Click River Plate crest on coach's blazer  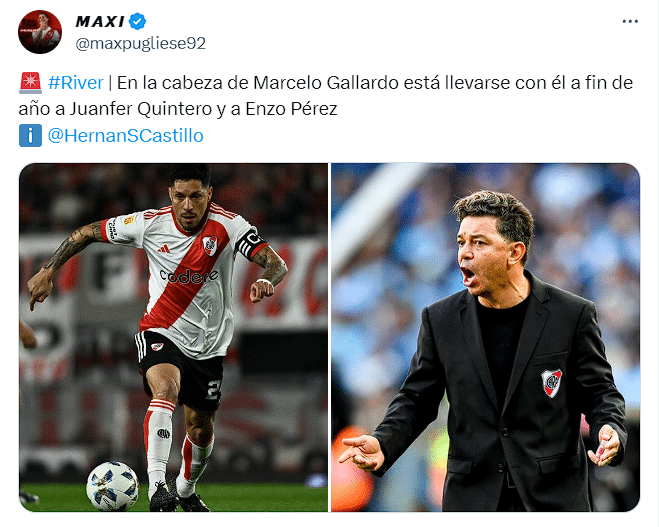coord(551,383)
